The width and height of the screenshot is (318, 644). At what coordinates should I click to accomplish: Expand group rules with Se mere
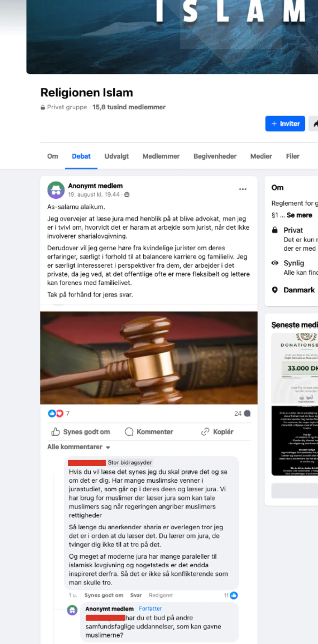(x=299, y=215)
